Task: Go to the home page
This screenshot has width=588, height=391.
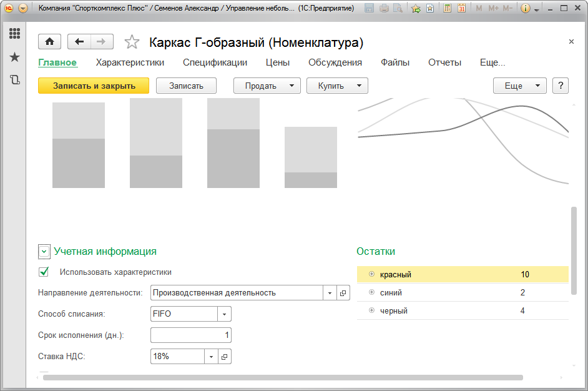Action: [x=49, y=42]
